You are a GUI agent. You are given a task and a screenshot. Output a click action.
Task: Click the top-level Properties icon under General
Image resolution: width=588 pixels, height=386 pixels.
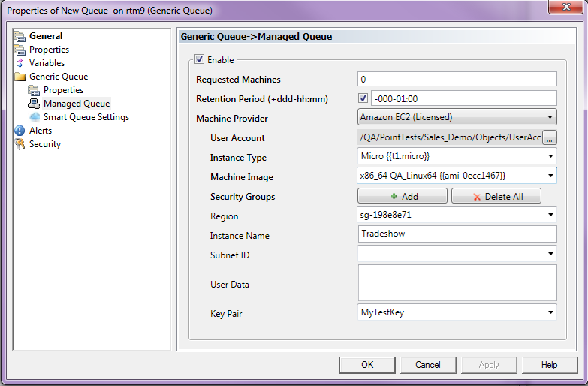point(20,50)
